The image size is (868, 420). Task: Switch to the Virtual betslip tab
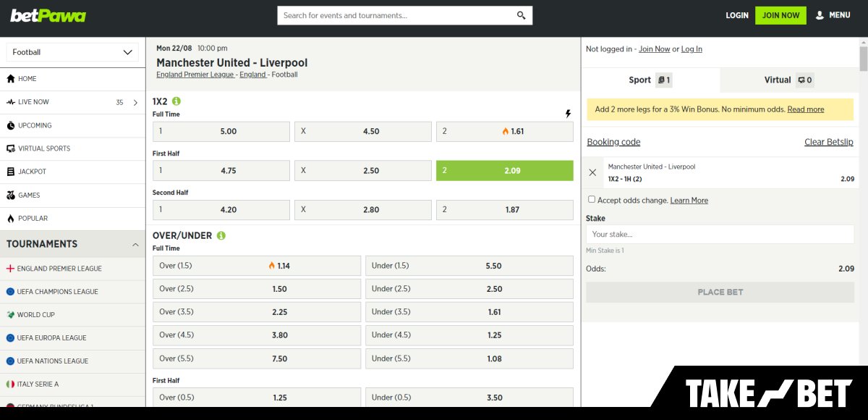[789, 80]
